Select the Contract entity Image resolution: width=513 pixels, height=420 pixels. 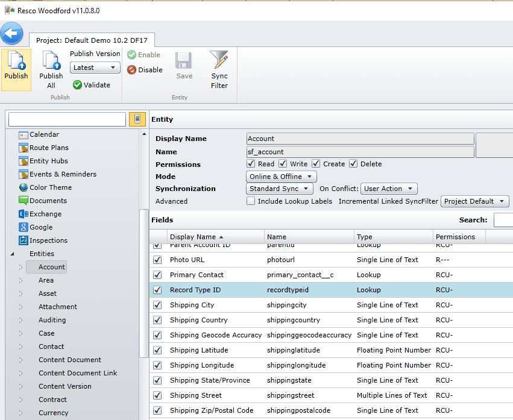coord(52,400)
